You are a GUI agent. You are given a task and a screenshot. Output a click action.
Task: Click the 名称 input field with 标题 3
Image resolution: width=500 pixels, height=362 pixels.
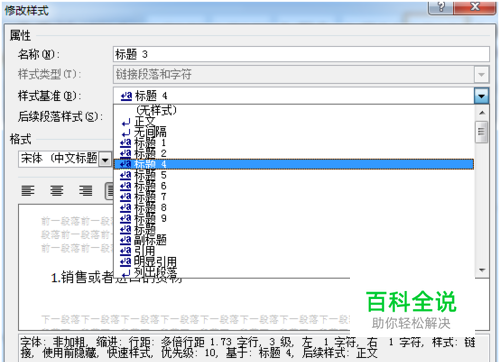coord(301,54)
